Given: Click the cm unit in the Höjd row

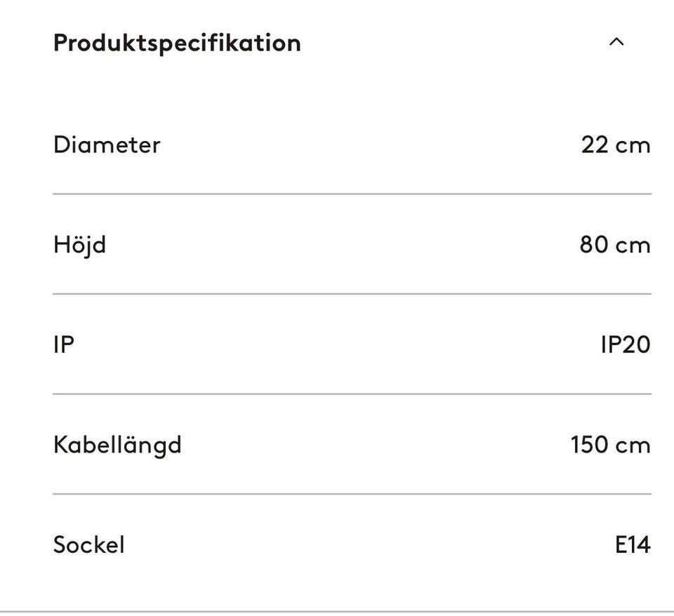Looking at the screenshot, I should coord(633,245).
